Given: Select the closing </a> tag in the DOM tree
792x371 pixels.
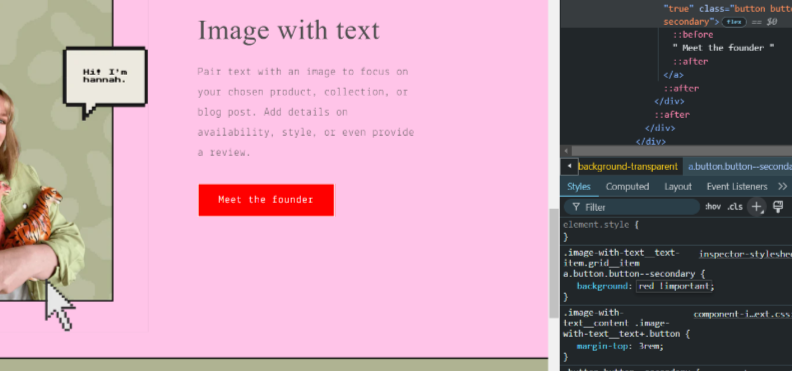Looking at the screenshot, I should 673,75.
